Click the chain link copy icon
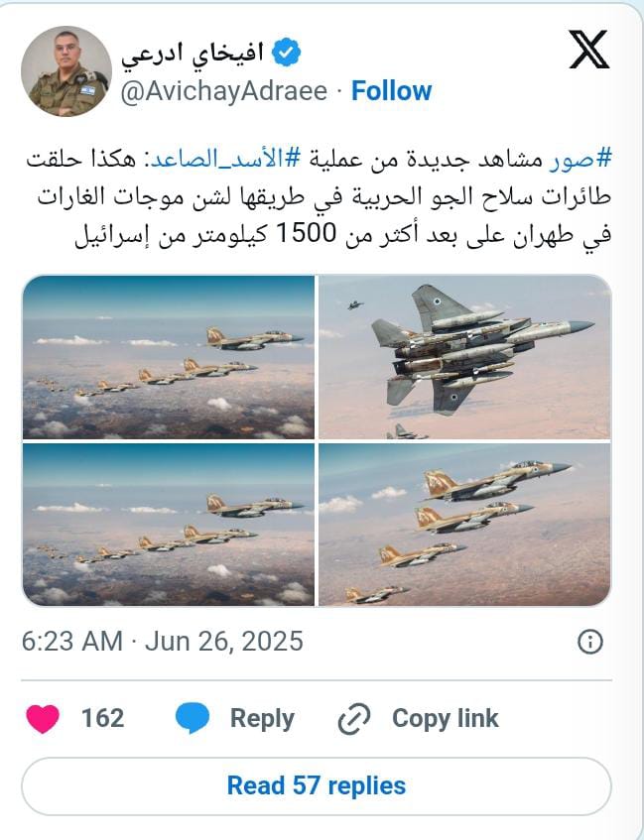The image size is (644, 840). [354, 718]
